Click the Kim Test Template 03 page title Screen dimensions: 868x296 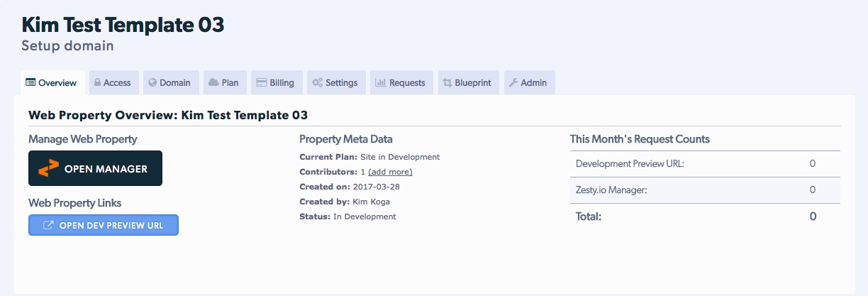(123, 25)
